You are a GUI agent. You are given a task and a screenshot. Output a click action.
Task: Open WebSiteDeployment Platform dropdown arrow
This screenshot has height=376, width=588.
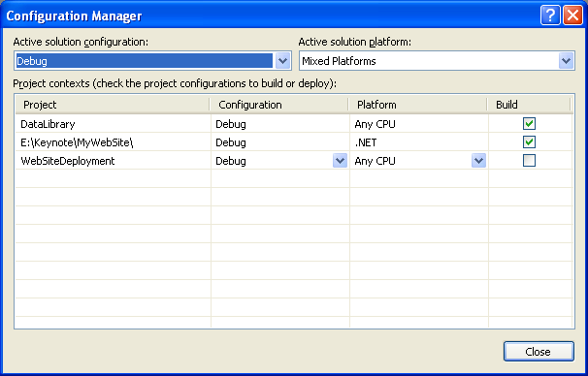tap(479, 161)
